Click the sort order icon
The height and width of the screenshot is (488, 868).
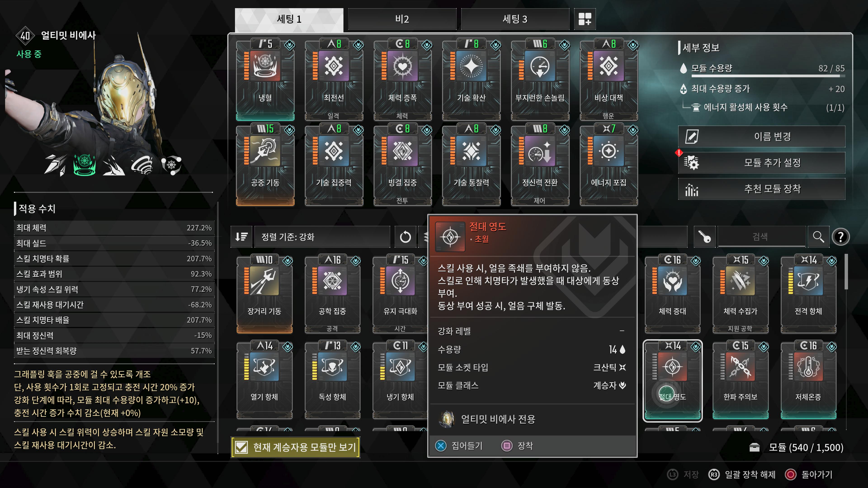pyautogui.click(x=241, y=237)
